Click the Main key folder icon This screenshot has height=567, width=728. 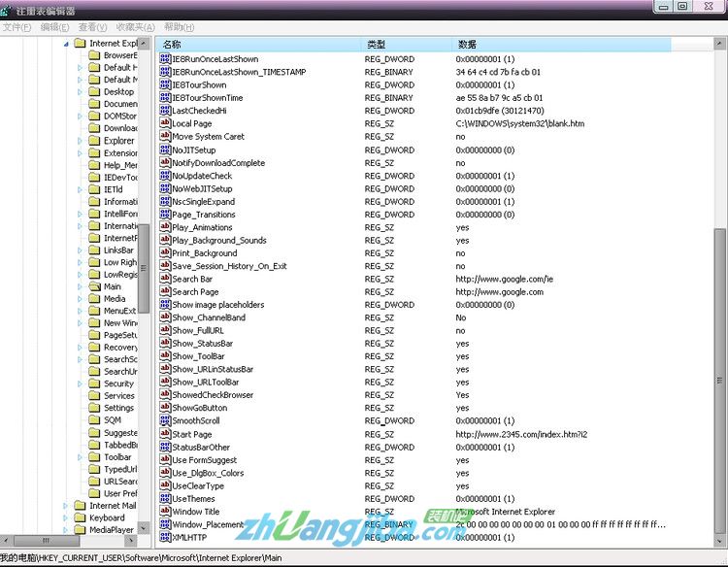(95, 286)
